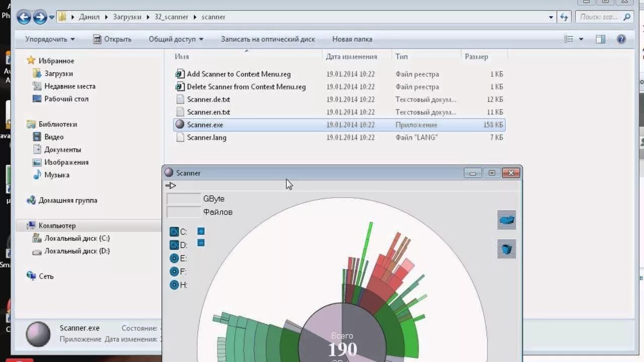Select the Scanner.exe file
Image resolution: width=644 pixels, height=362 pixels.
pos(340,125)
